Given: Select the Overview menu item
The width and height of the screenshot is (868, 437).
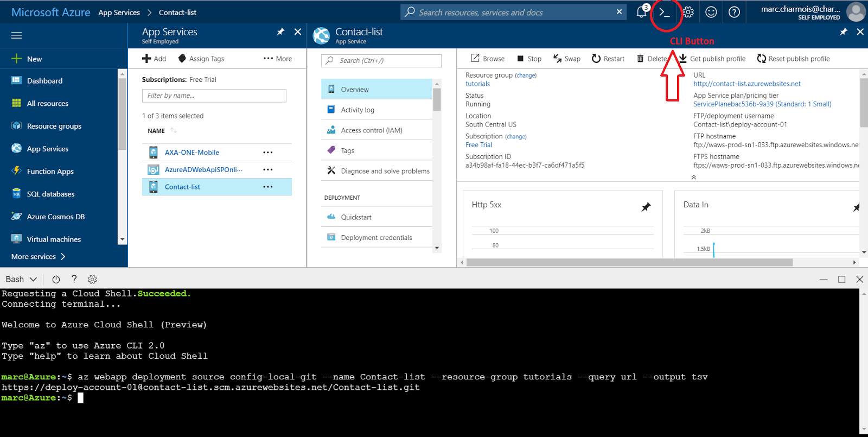Looking at the screenshot, I should tap(376, 89).
